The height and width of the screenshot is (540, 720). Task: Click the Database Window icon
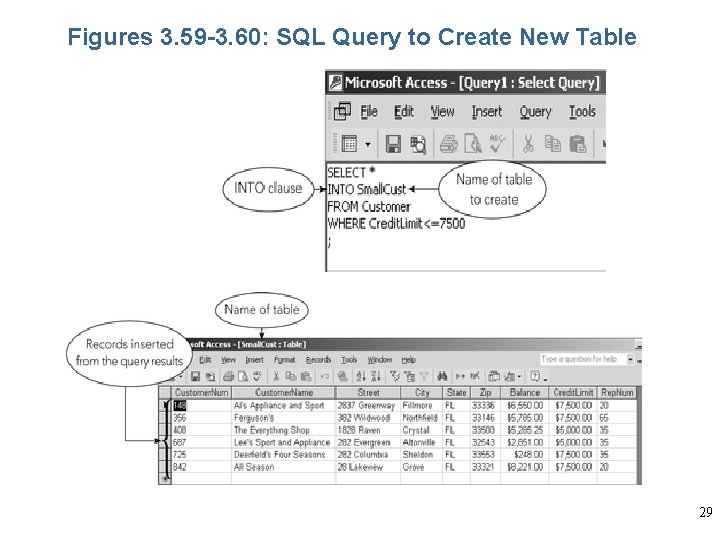tap(494, 377)
